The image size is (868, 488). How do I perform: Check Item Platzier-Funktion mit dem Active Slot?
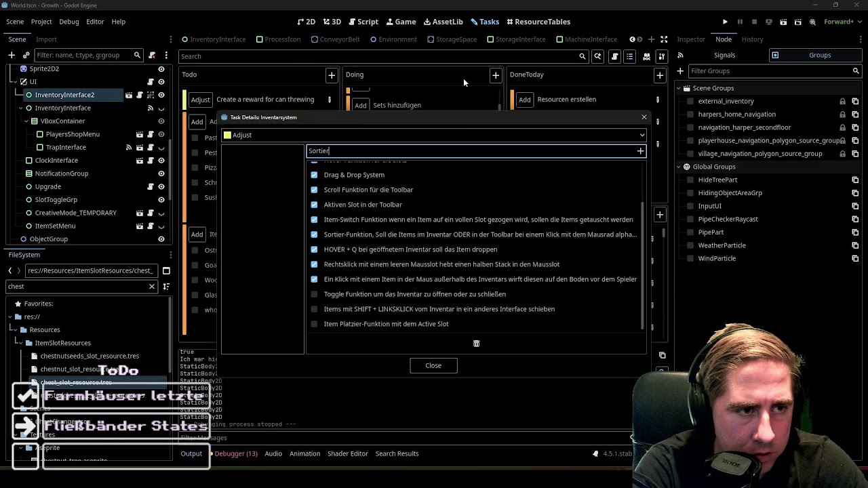coord(314,324)
